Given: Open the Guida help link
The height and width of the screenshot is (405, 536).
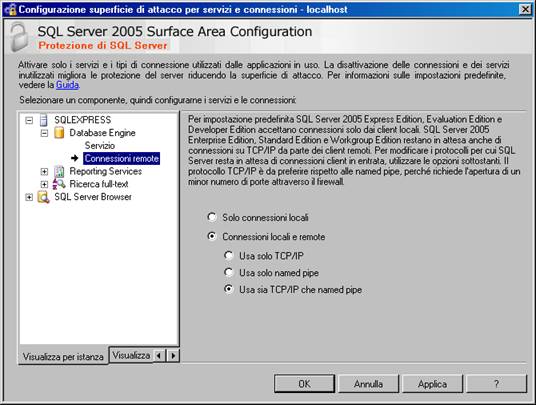Looking at the screenshot, I should [67, 85].
